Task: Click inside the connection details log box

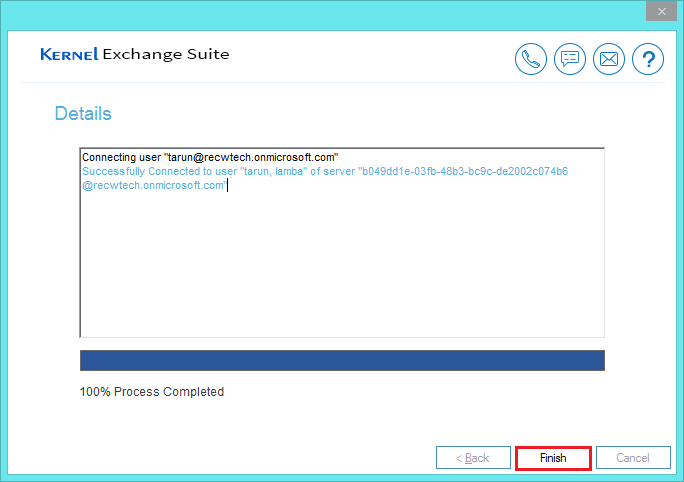Action: [x=342, y=243]
